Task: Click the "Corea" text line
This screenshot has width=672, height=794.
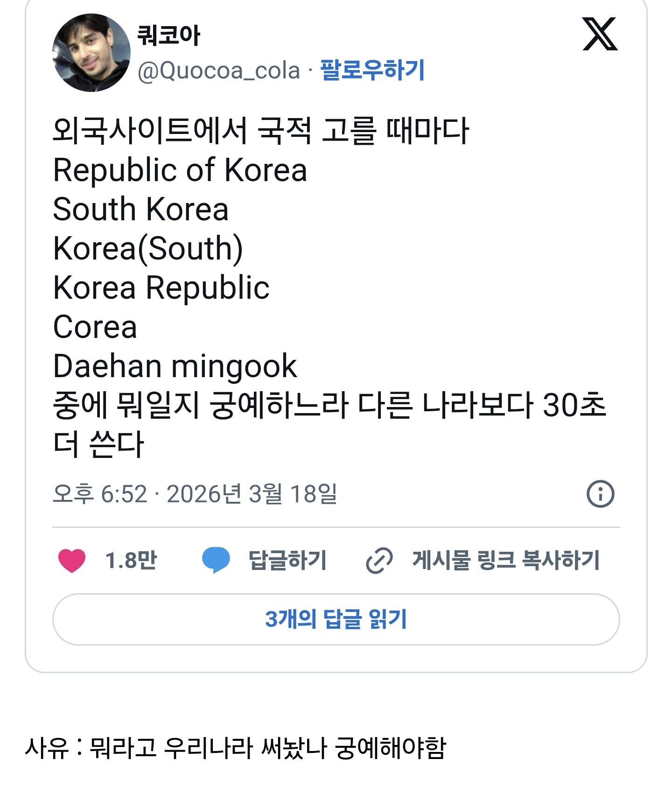Action: click(95, 327)
